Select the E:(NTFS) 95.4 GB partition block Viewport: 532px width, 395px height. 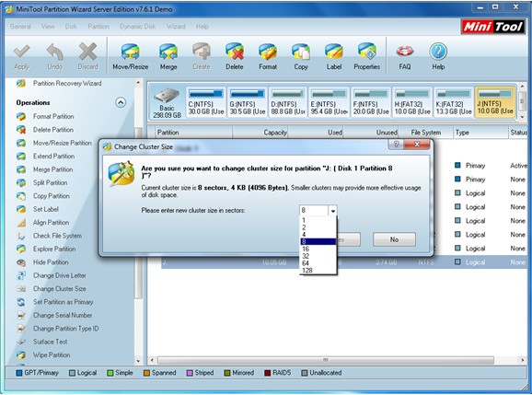tap(330, 102)
